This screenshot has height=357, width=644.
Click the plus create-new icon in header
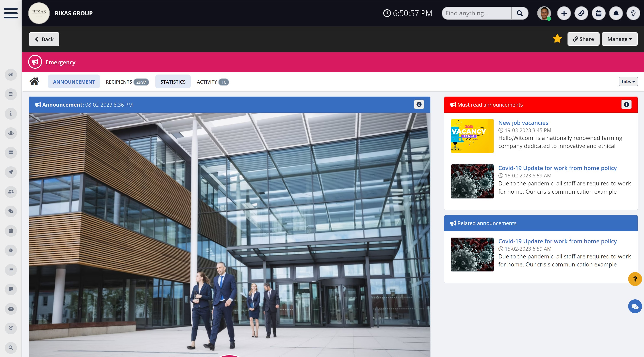(564, 13)
